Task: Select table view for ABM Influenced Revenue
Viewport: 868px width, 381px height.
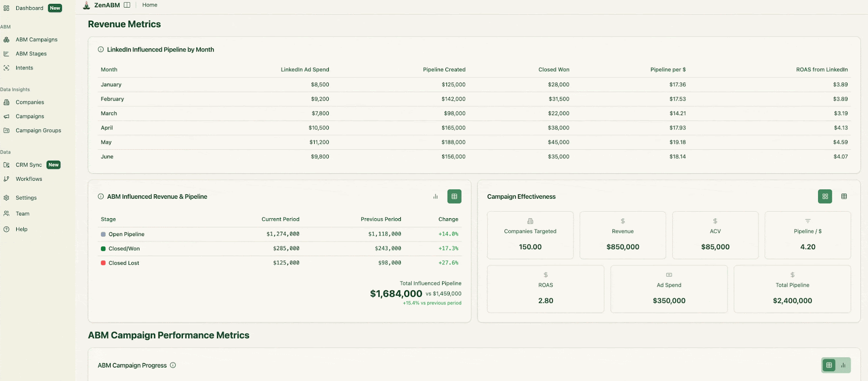Action: [455, 196]
